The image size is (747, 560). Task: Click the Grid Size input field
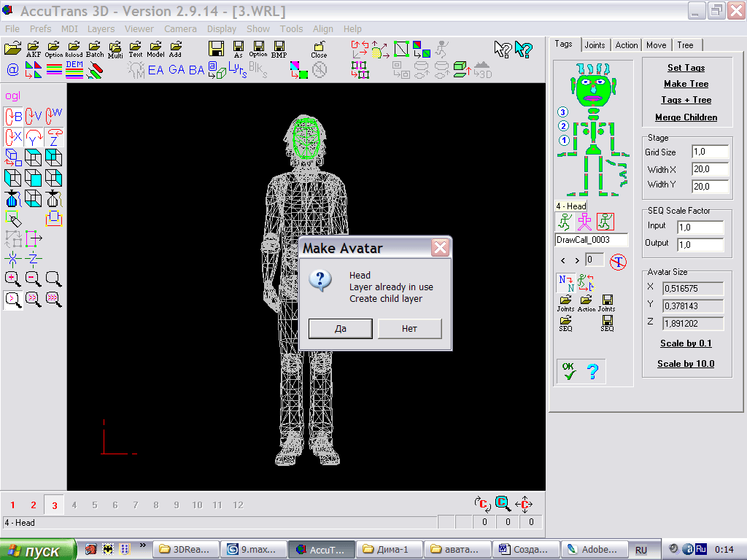pyautogui.click(x=711, y=152)
